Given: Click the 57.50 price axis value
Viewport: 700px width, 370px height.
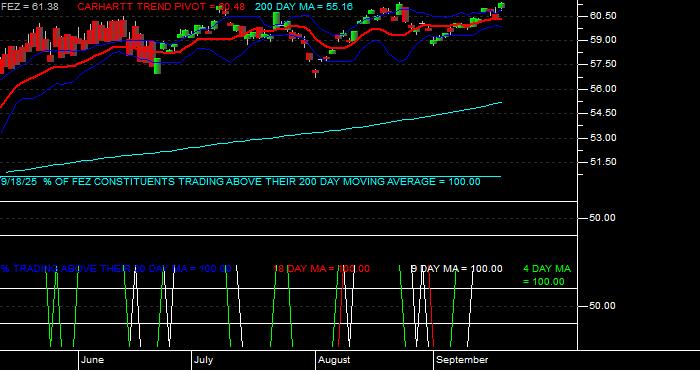Looking at the screenshot, I should pos(603,64).
